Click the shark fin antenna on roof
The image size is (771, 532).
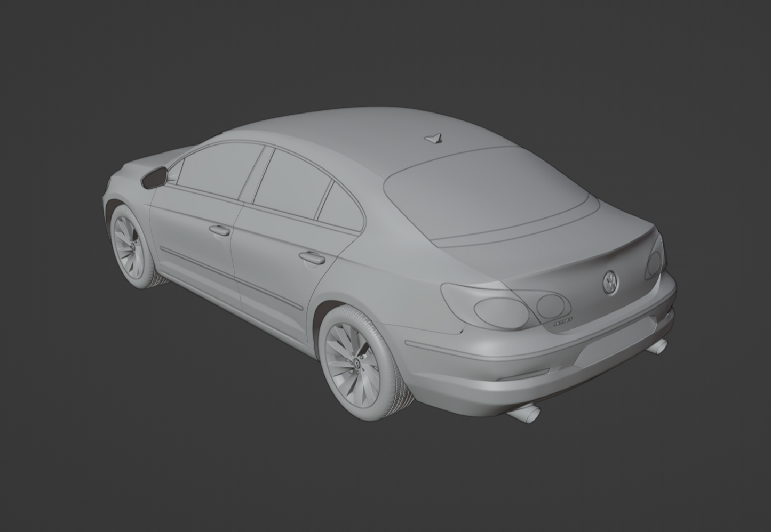(x=434, y=138)
